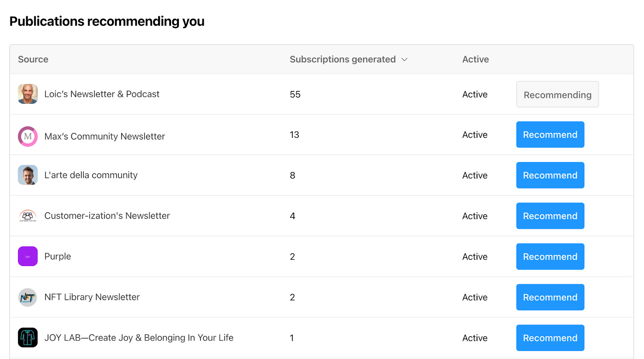Sort by Subscriptions generated column header

(343, 59)
